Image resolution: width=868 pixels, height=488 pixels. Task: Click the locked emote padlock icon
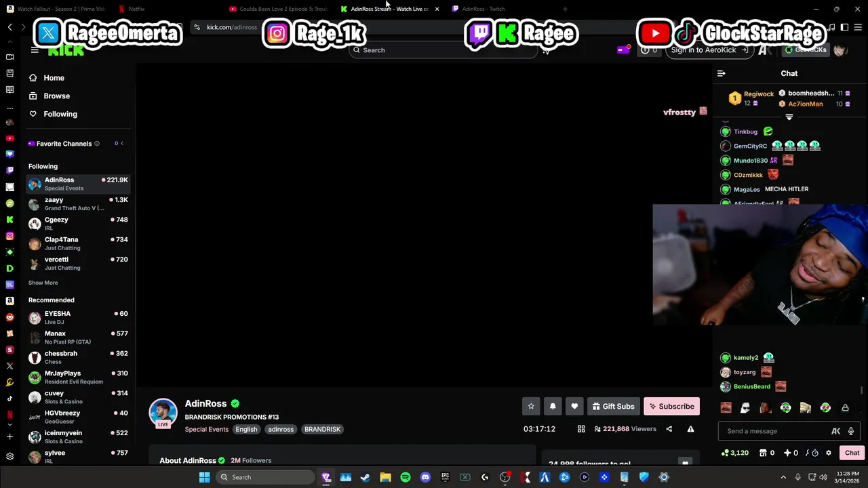pos(845,408)
